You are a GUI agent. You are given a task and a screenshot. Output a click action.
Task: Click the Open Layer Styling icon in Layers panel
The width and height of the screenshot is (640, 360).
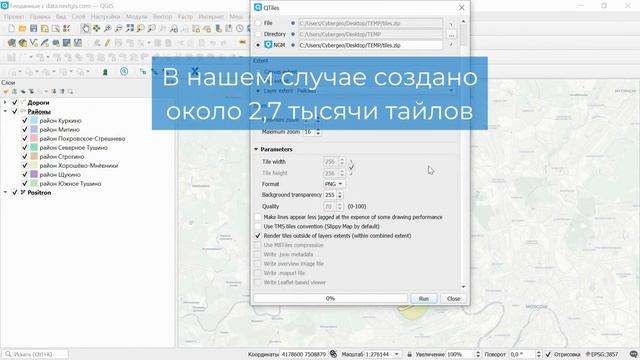point(6,91)
